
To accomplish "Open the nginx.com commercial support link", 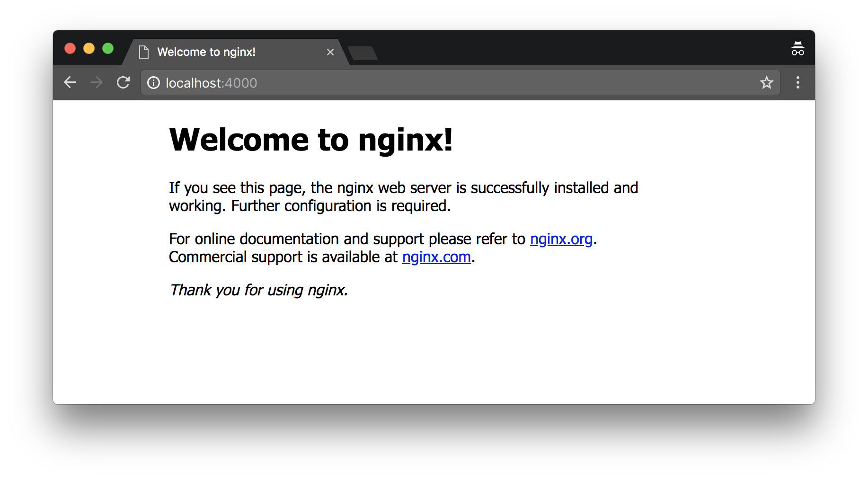I will coord(436,257).
